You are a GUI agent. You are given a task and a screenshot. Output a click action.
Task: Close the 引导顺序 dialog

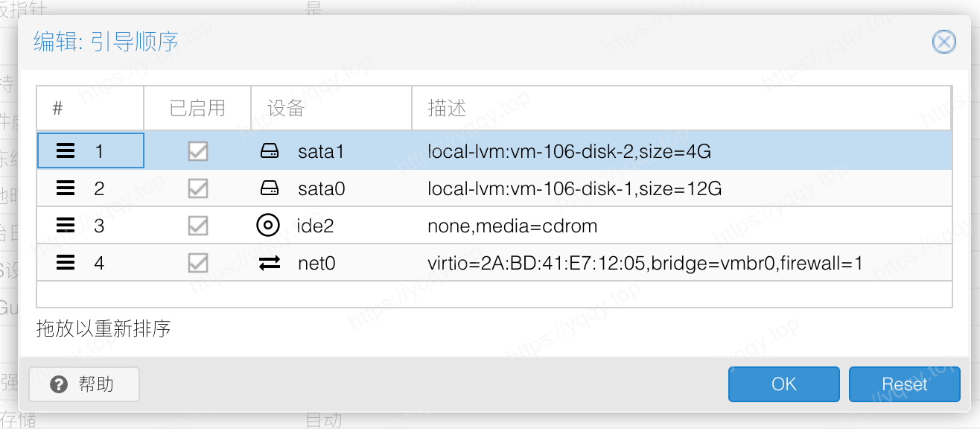pos(944,42)
